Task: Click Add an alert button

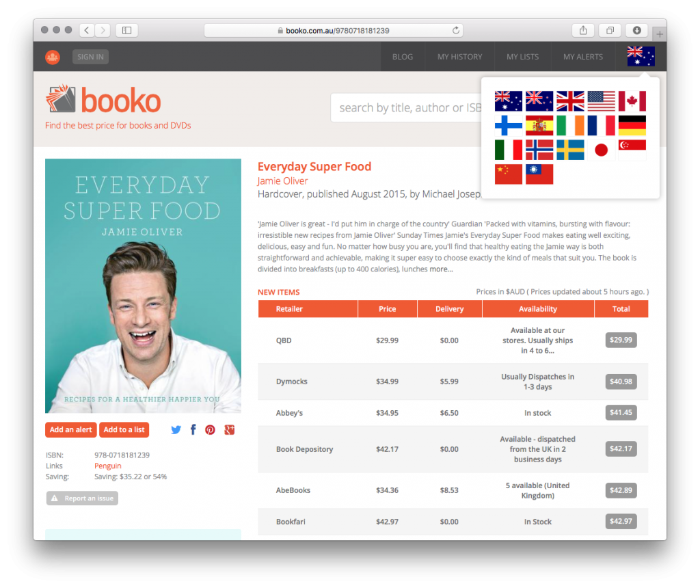Action: [x=70, y=429]
